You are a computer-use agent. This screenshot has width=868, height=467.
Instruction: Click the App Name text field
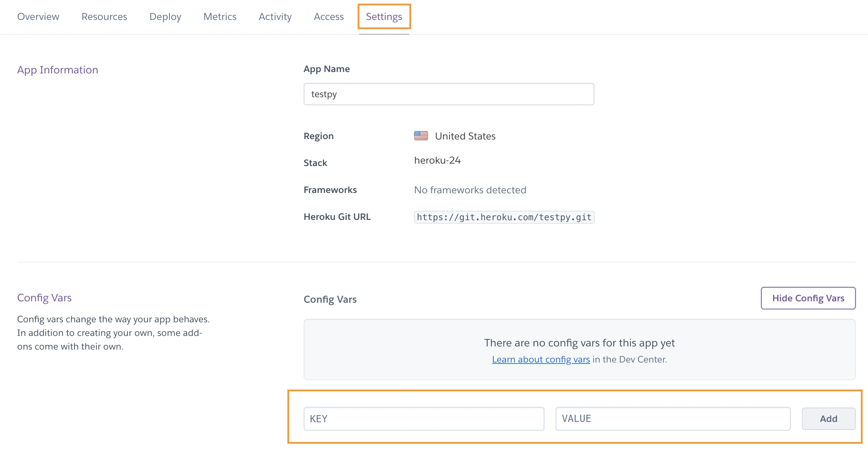pyautogui.click(x=449, y=94)
